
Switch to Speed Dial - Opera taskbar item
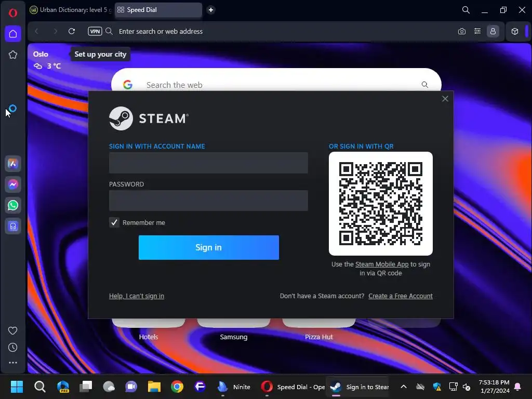[x=292, y=387]
